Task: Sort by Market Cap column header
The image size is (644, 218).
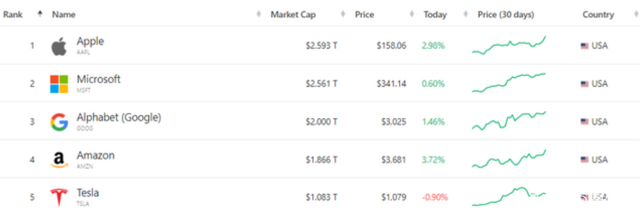Action: 293,14
